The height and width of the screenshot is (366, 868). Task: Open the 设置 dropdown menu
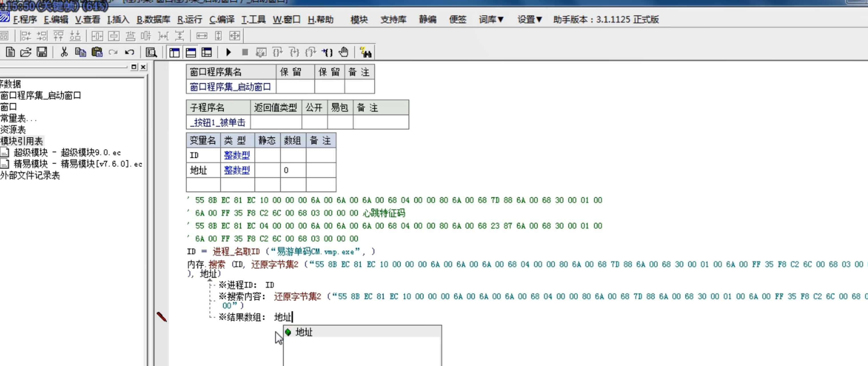(530, 20)
